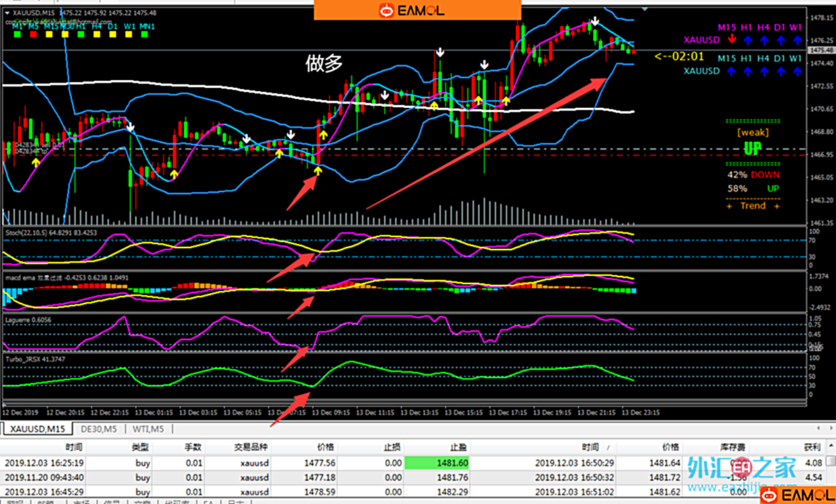836x504 pixels.
Task: Click the 时间 header above 2019.12.03 16:50:29
Action: pyautogui.click(x=591, y=447)
